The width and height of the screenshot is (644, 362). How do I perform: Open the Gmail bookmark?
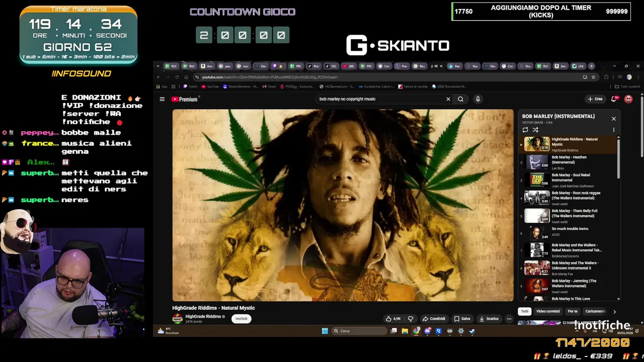point(269,86)
